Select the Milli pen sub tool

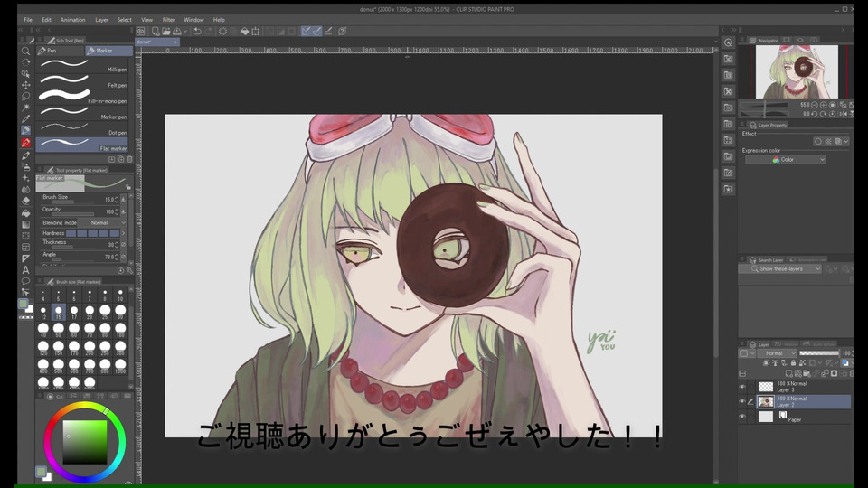(84, 65)
